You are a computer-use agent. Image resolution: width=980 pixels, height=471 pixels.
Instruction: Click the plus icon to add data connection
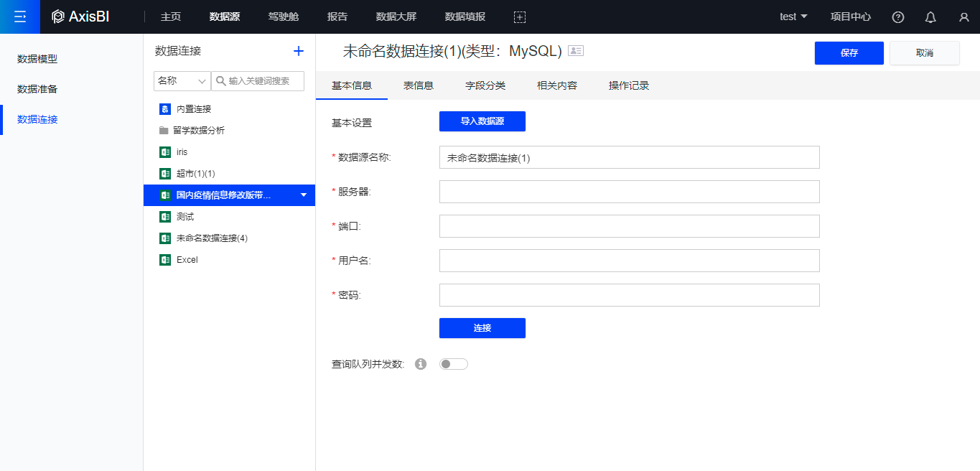(299, 51)
